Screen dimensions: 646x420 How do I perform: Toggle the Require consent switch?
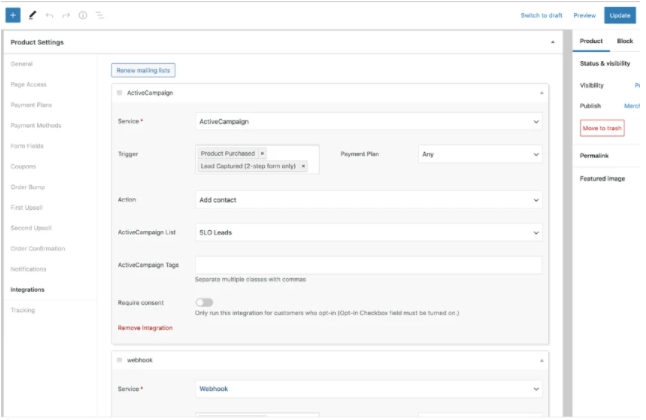tap(205, 302)
